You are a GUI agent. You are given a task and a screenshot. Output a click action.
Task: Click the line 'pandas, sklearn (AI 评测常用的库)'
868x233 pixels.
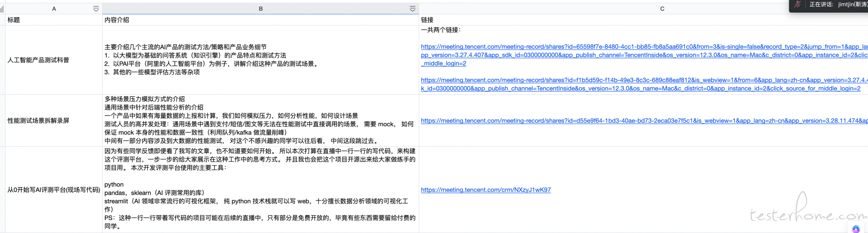(154, 193)
